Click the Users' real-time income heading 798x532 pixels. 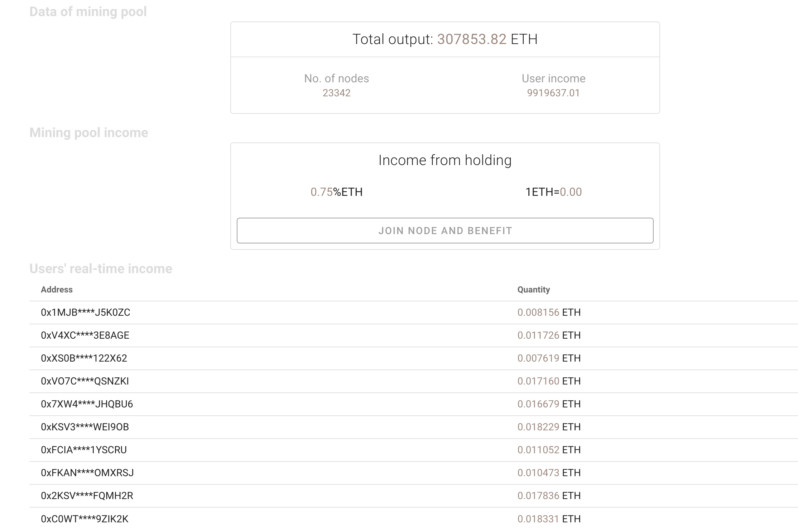click(x=101, y=269)
